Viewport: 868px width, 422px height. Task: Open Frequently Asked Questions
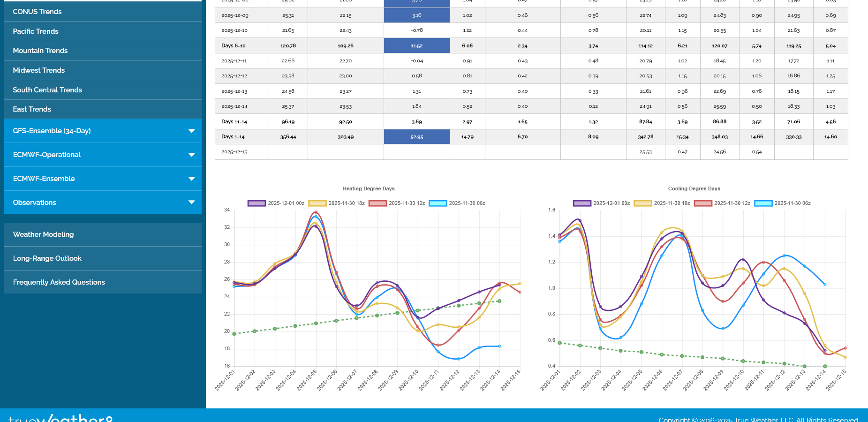coord(59,282)
